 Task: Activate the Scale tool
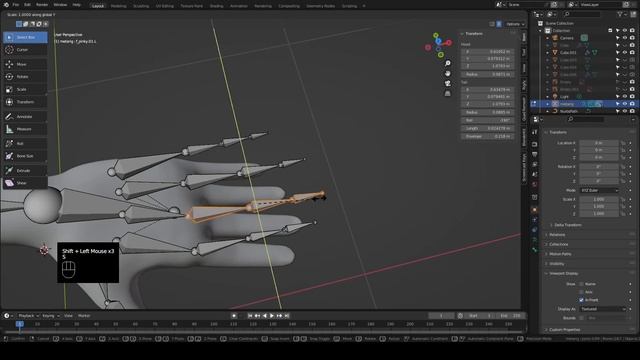click(25, 89)
